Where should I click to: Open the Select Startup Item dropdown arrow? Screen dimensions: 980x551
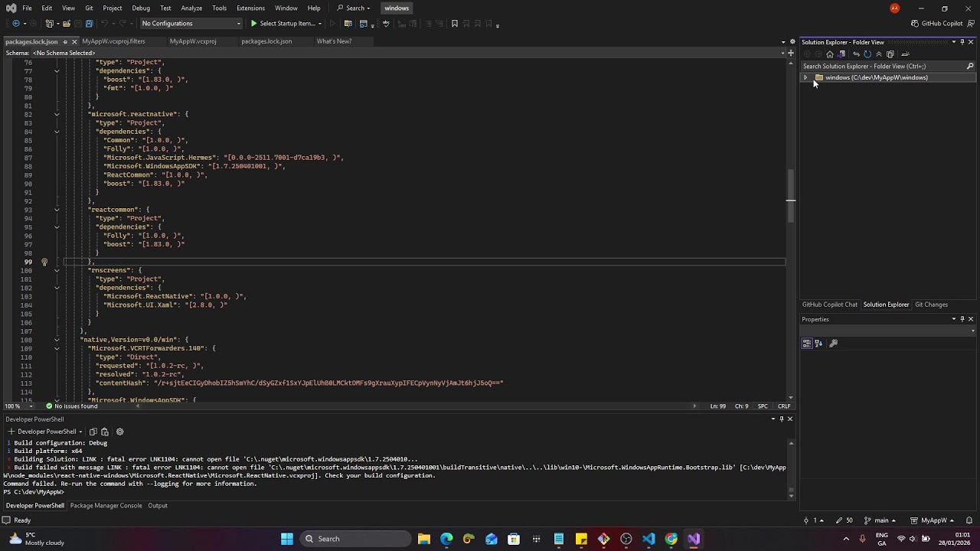[x=320, y=24]
